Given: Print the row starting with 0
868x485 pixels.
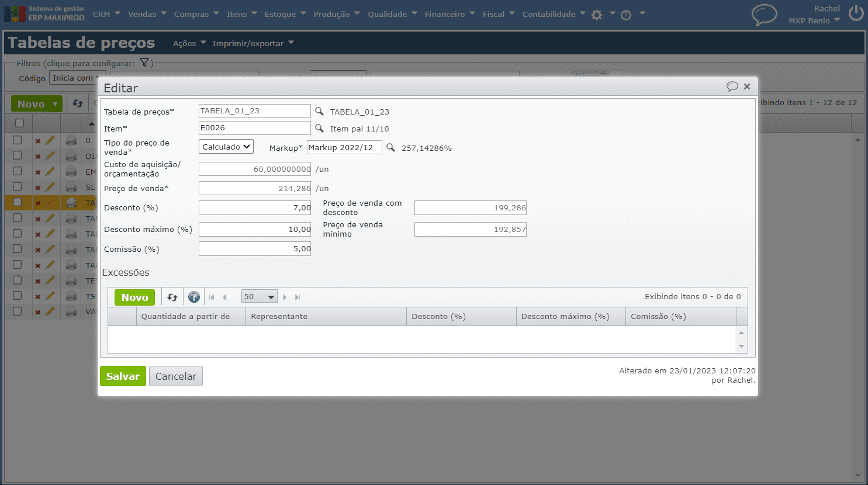Looking at the screenshot, I should point(71,140).
